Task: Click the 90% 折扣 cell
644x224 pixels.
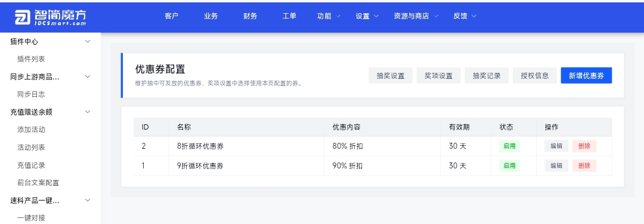Action: 382,165
